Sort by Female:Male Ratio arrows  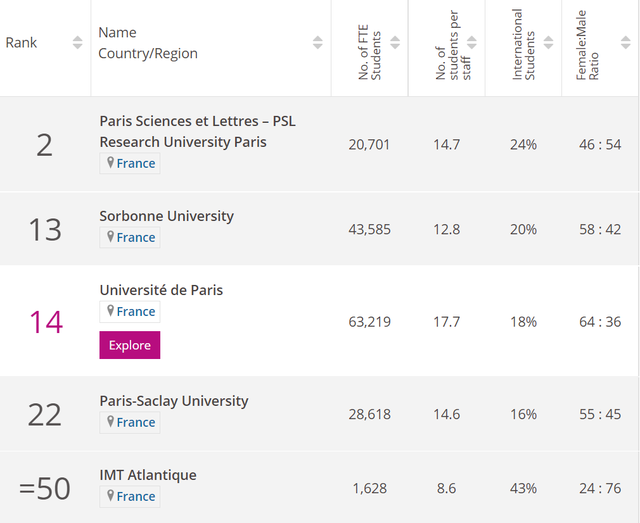pyautogui.click(x=626, y=42)
